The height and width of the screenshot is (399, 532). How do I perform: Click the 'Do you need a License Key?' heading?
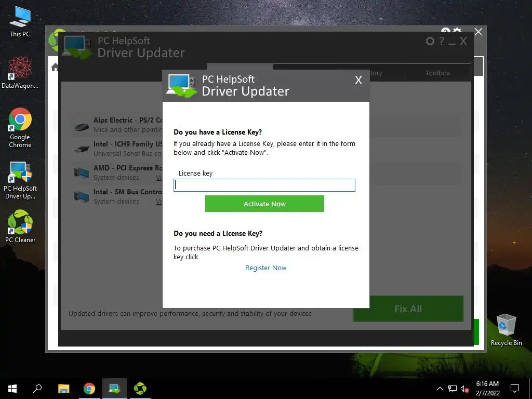click(x=218, y=233)
